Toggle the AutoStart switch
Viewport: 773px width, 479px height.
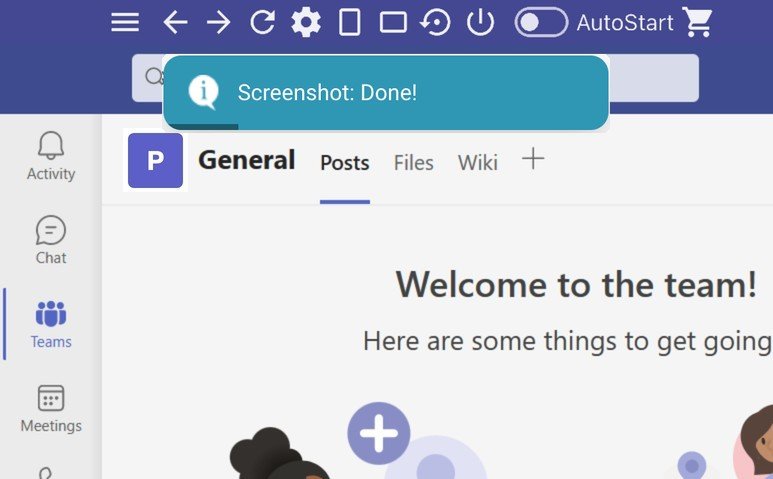(x=541, y=22)
